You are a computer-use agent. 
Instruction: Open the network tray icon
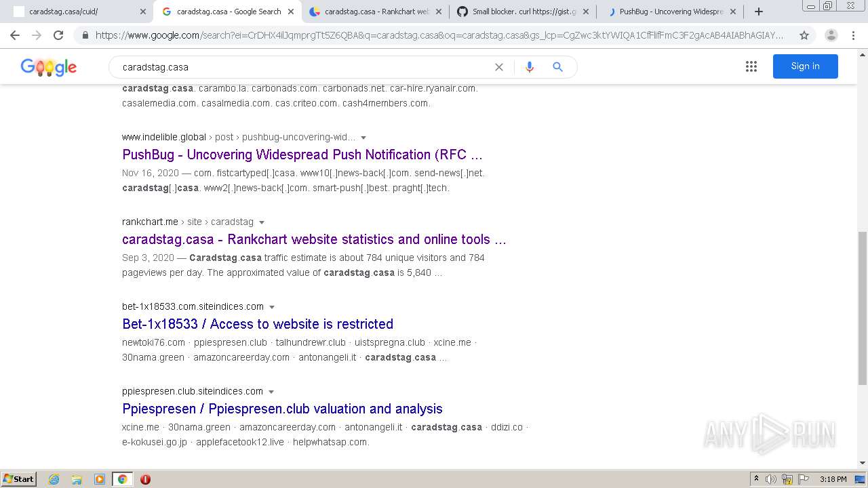[787, 479]
